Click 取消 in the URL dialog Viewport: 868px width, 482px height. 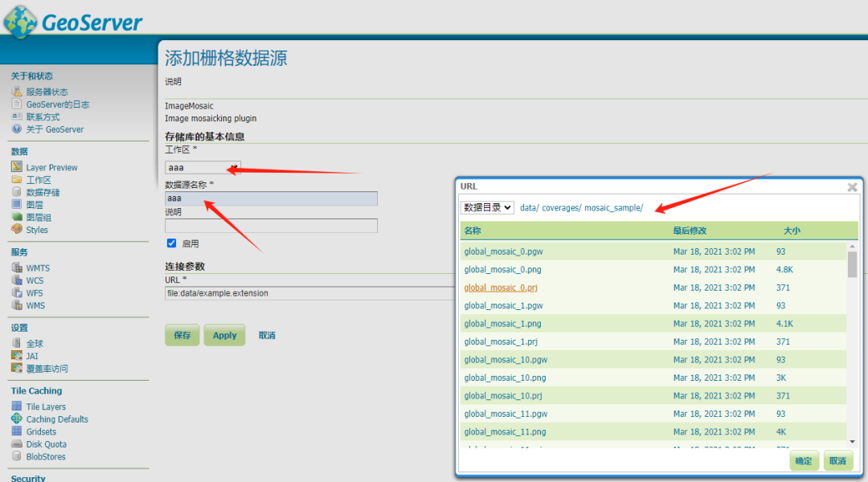click(x=837, y=460)
